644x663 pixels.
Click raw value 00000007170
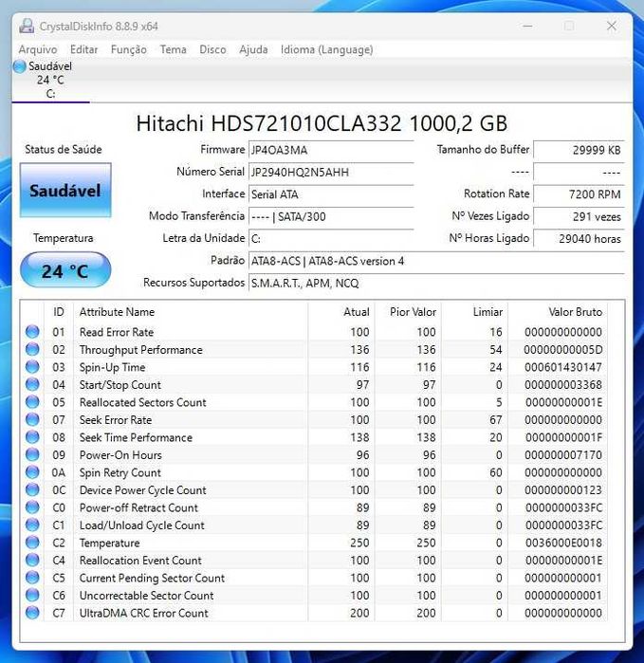[x=563, y=455]
